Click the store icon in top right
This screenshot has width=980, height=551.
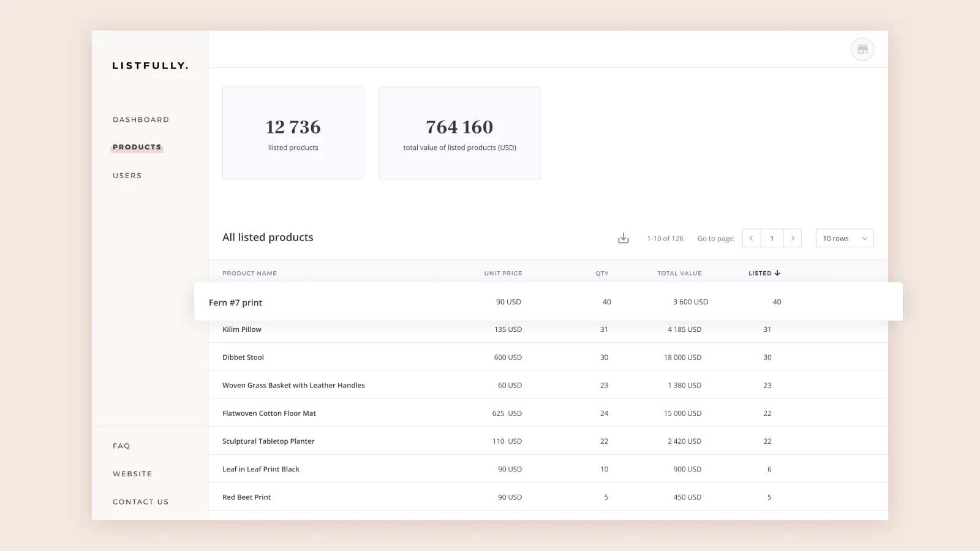tap(862, 50)
